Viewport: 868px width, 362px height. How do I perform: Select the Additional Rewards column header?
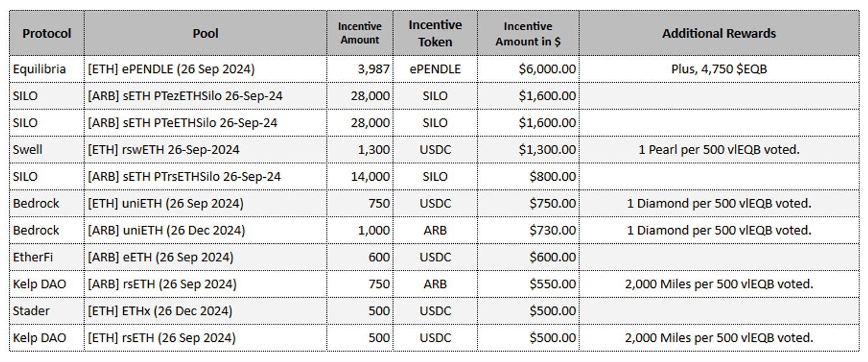tap(719, 34)
